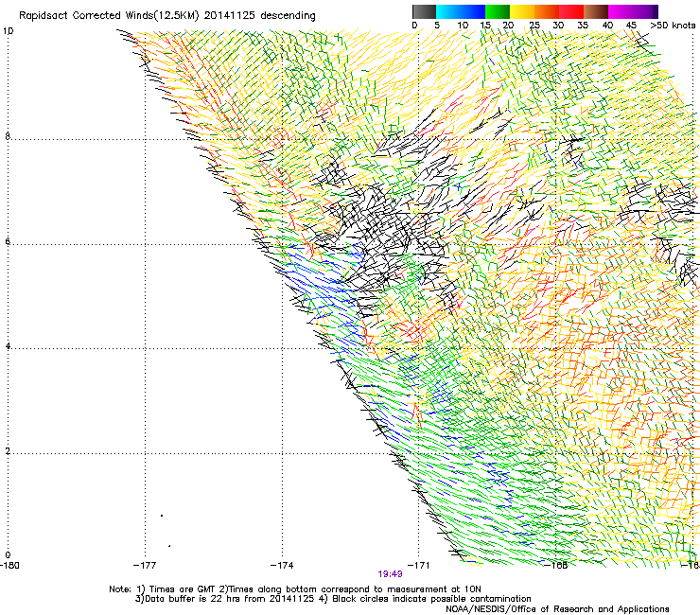
Task: Click the latitude '0' label on left axis
Action: [8, 555]
